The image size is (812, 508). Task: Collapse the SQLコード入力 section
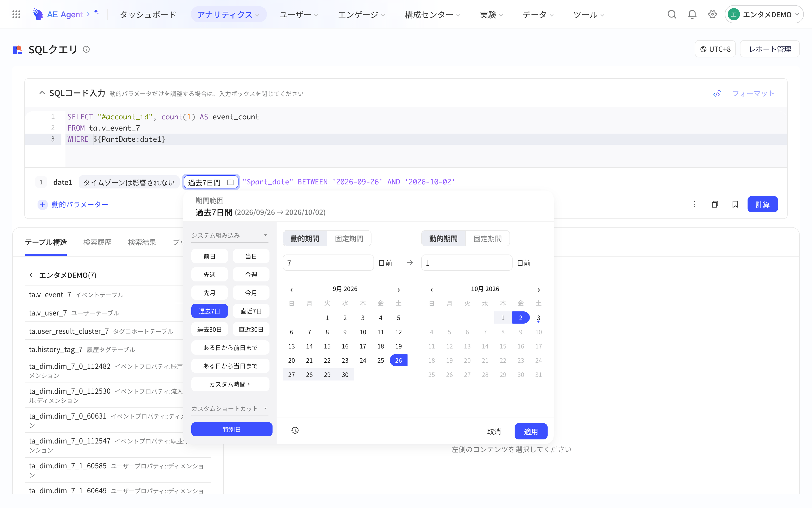click(x=42, y=93)
